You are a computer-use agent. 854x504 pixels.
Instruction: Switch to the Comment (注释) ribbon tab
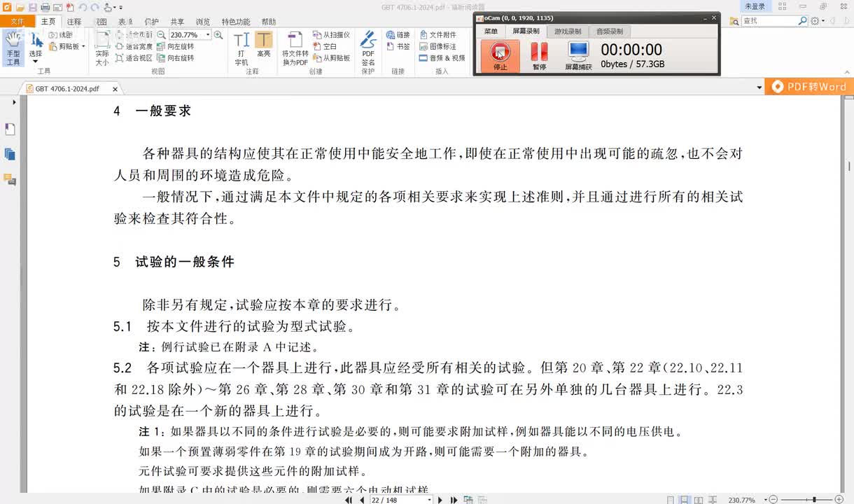[x=74, y=22]
